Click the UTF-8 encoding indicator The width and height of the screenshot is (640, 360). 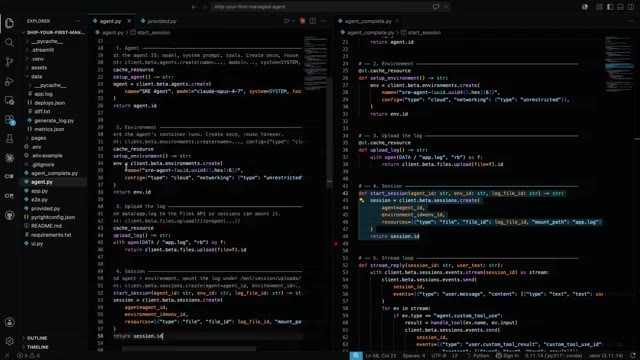(x=439, y=356)
